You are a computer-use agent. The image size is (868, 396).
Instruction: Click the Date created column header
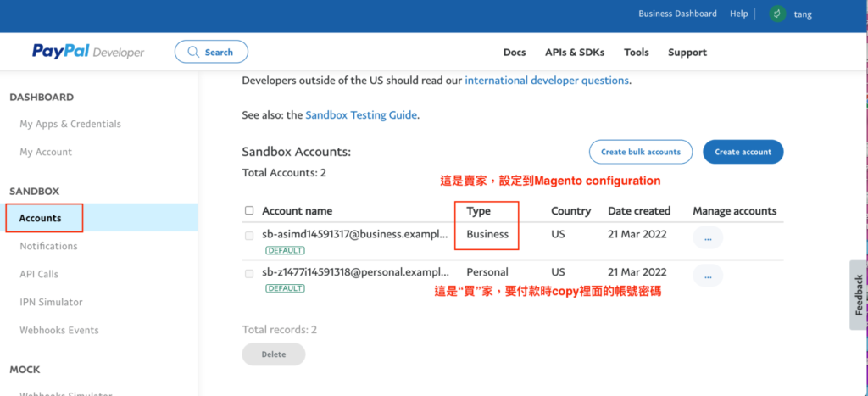point(639,211)
